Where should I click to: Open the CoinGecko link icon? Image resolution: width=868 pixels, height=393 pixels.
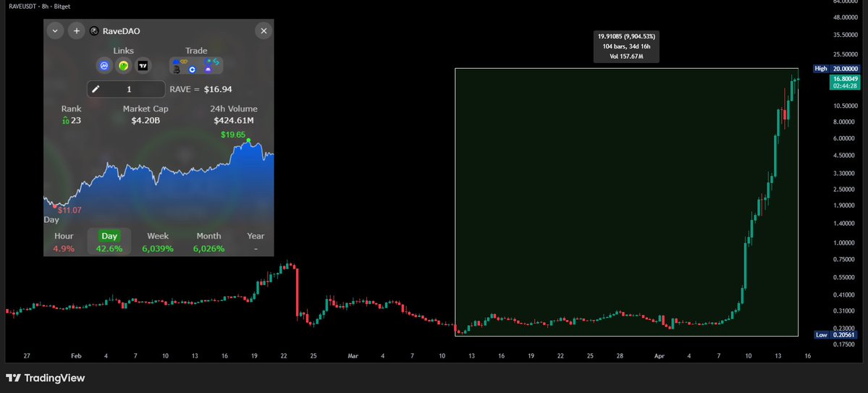tap(124, 66)
